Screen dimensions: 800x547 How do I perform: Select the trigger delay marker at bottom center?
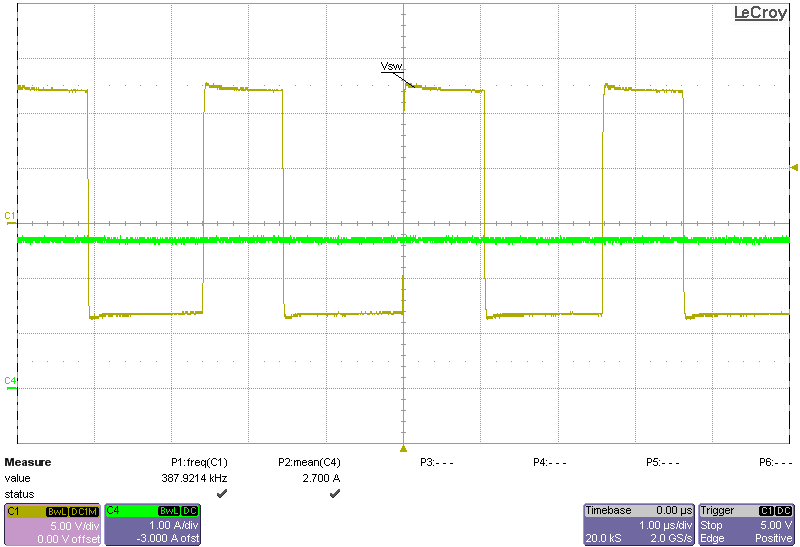pos(403,449)
